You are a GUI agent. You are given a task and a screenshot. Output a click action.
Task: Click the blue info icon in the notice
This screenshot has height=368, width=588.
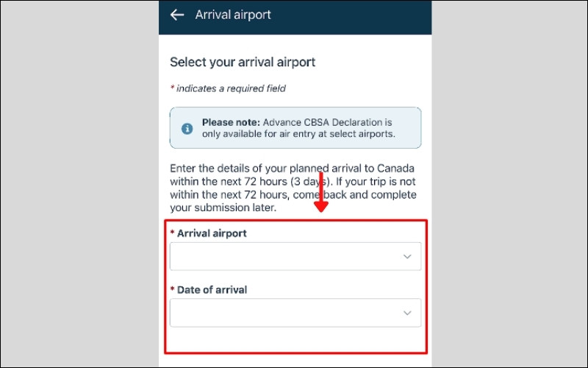pos(187,128)
